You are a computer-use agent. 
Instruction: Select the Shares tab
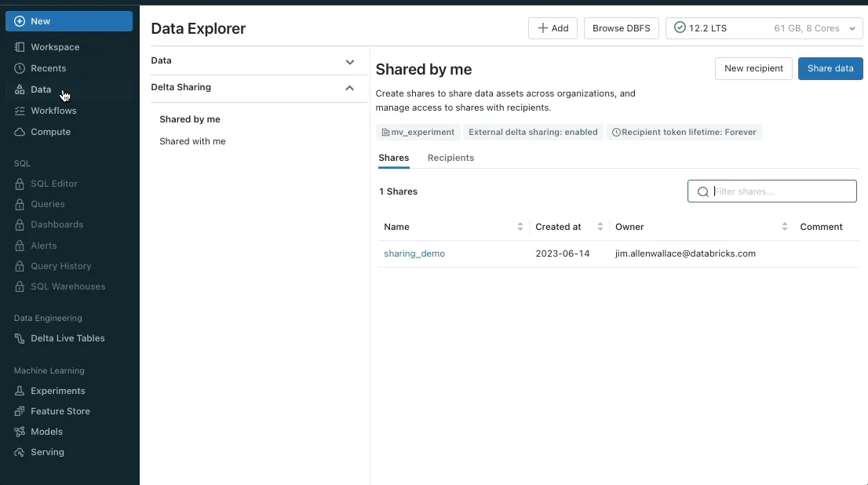pos(393,158)
